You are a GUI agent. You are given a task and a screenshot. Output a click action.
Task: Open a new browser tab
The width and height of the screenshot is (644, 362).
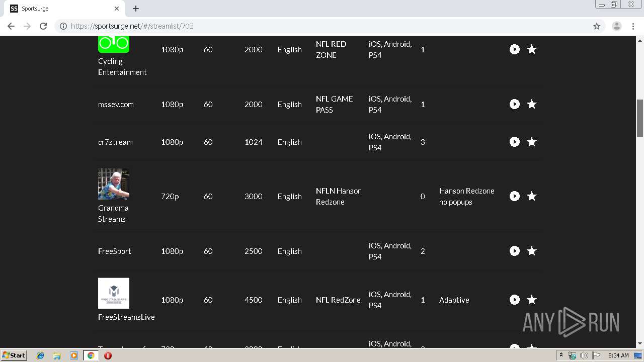[136, 9]
